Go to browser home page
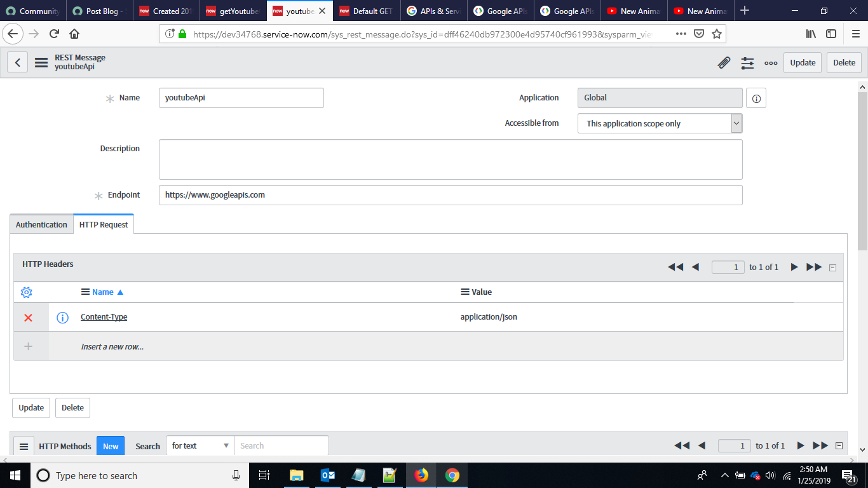The width and height of the screenshot is (868, 488). 74,34
